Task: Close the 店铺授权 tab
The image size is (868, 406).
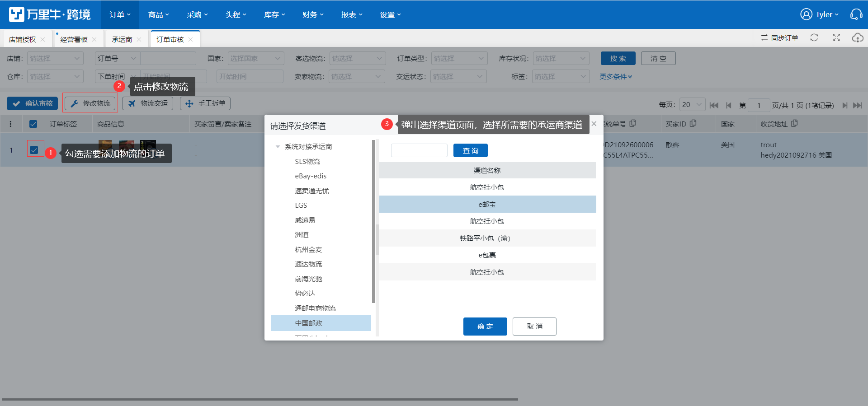Action: pyautogui.click(x=42, y=39)
